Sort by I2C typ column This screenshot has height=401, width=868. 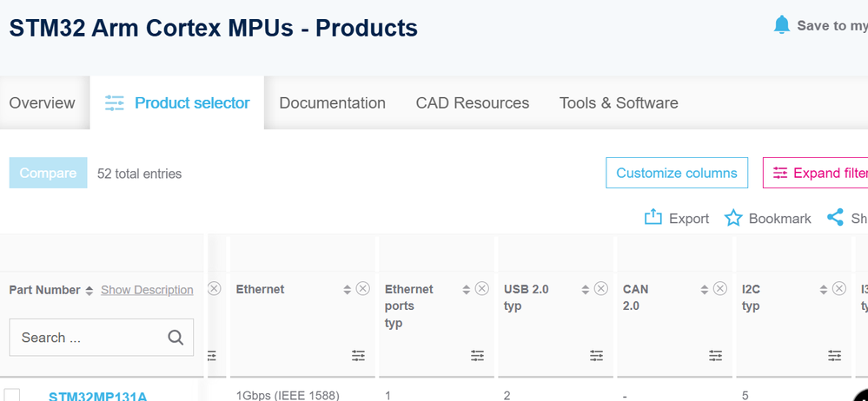coord(823,289)
